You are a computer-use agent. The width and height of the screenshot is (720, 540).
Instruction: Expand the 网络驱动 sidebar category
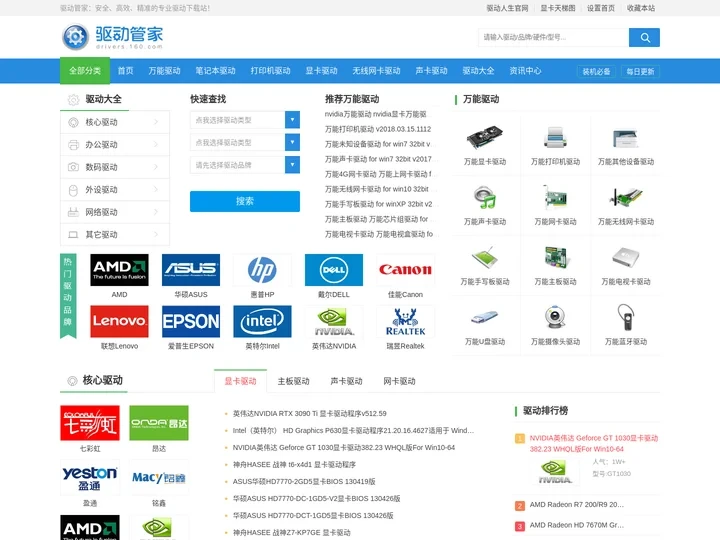click(x=115, y=212)
